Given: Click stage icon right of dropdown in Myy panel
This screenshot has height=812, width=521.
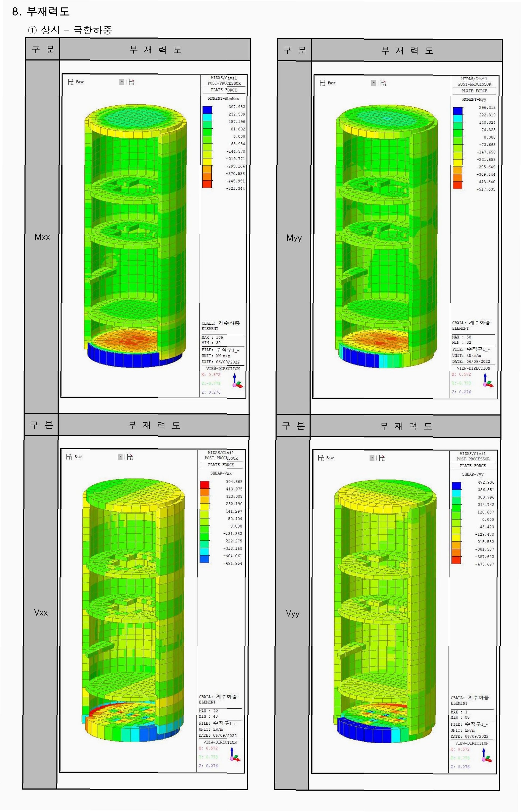Looking at the screenshot, I should click(x=383, y=83).
